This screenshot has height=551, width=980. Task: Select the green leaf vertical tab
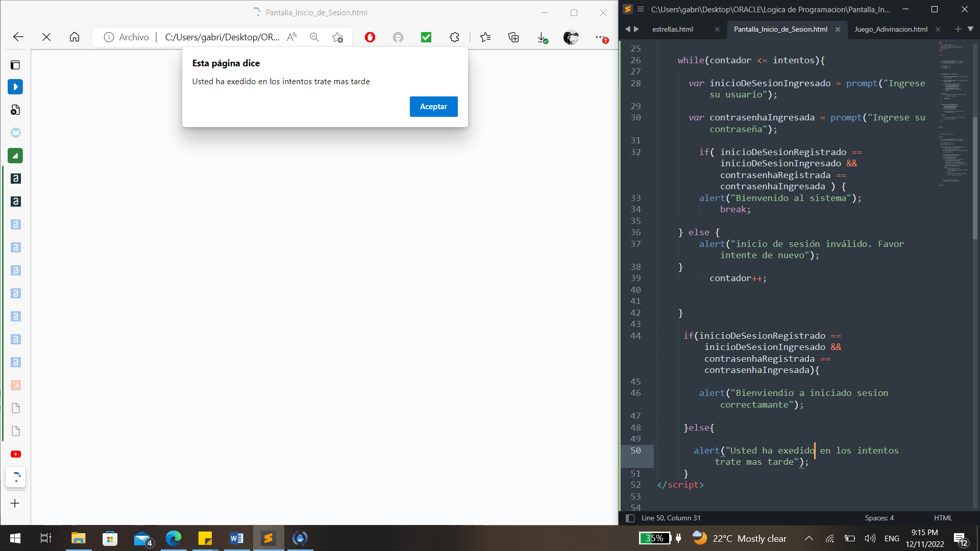tap(15, 156)
